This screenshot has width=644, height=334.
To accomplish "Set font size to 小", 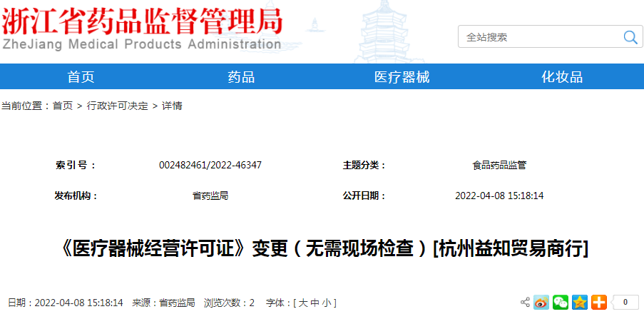I will [x=326, y=303].
